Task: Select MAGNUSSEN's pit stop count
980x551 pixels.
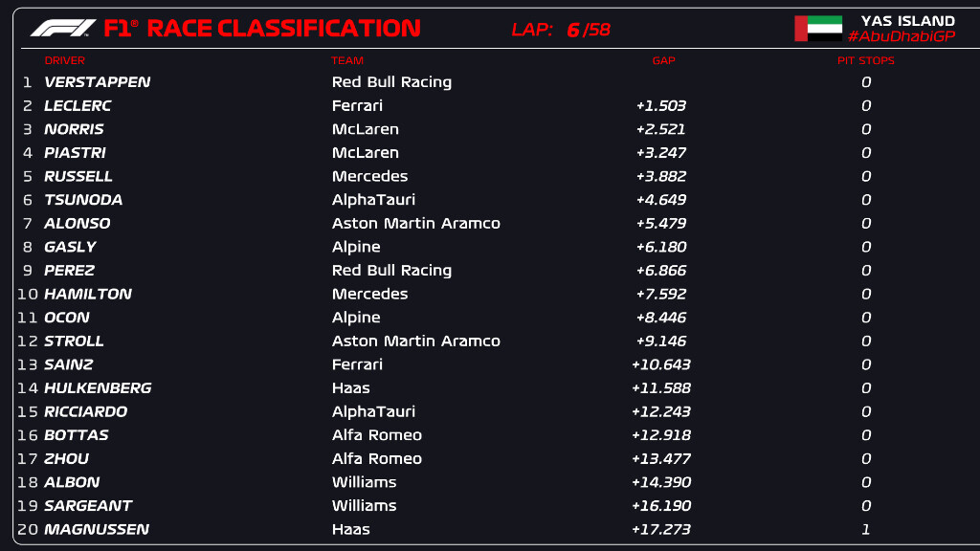Action: pos(866,529)
